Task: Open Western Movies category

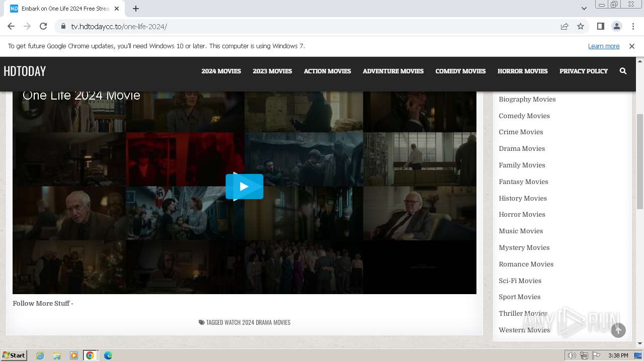Action: point(524,330)
